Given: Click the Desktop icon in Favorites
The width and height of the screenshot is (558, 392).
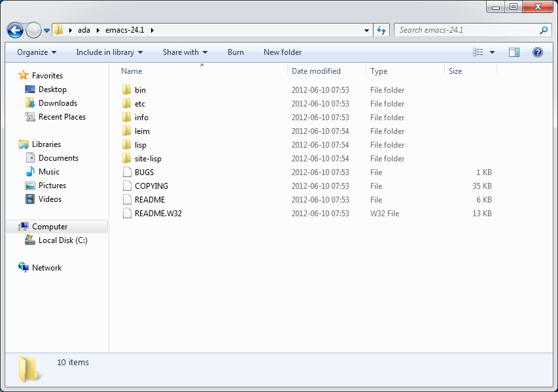Looking at the screenshot, I should coord(30,90).
